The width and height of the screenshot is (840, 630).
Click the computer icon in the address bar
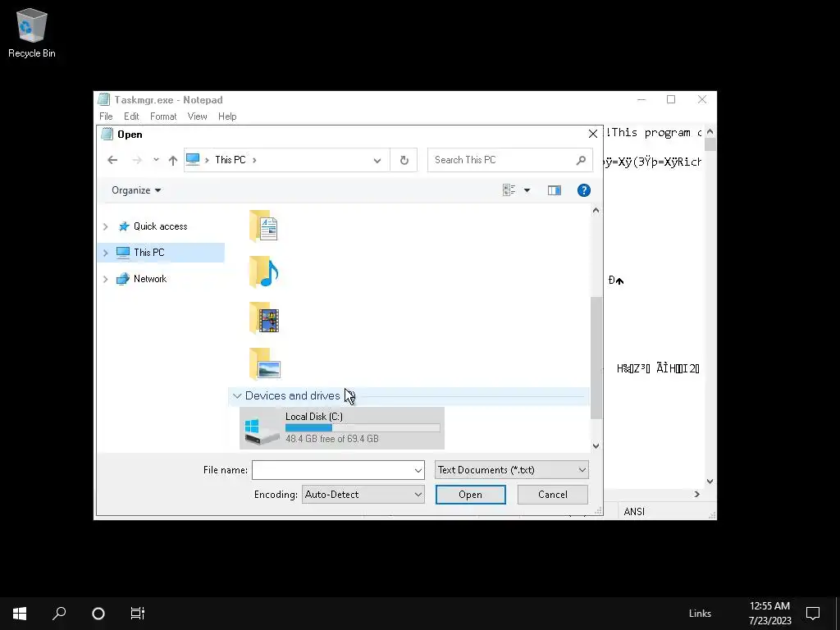[x=193, y=160]
